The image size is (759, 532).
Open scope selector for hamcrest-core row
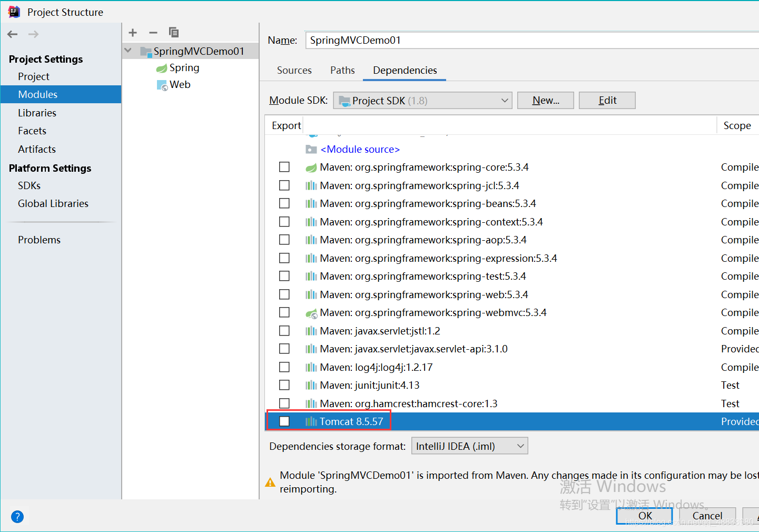click(730, 403)
